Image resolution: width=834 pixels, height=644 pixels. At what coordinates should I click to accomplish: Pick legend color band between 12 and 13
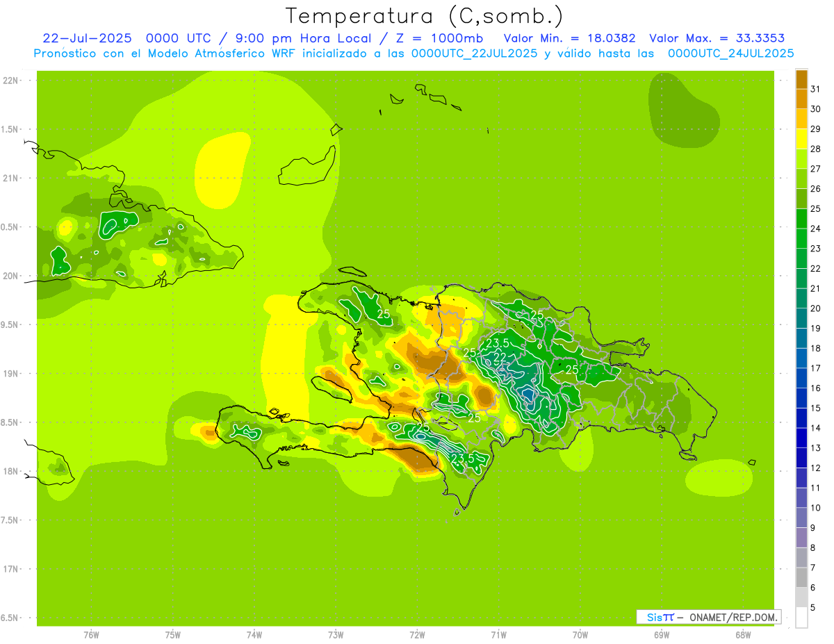(801, 459)
